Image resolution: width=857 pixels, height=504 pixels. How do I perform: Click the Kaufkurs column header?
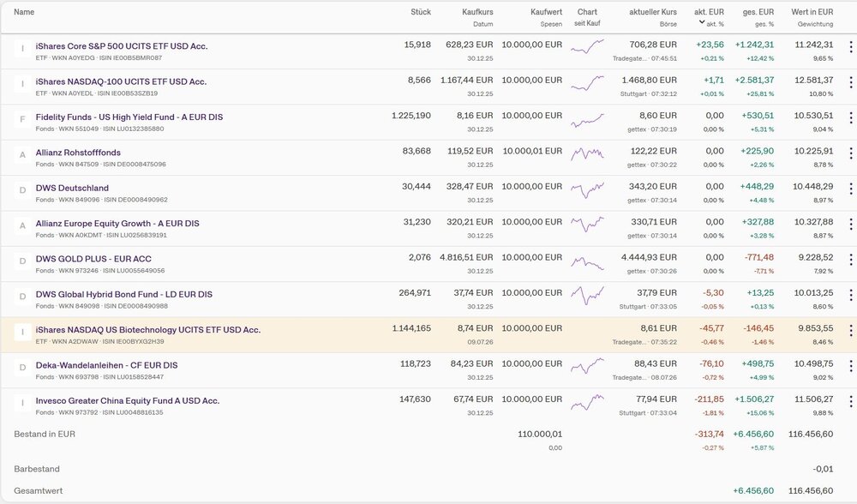pyautogui.click(x=477, y=11)
